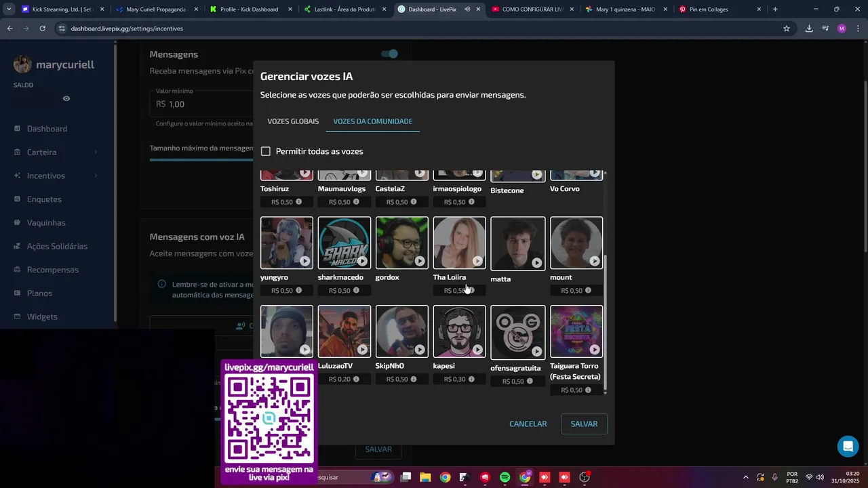This screenshot has width=868, height=488.
Task: Open a new browser tab
Action: click(x=775, y=9)
